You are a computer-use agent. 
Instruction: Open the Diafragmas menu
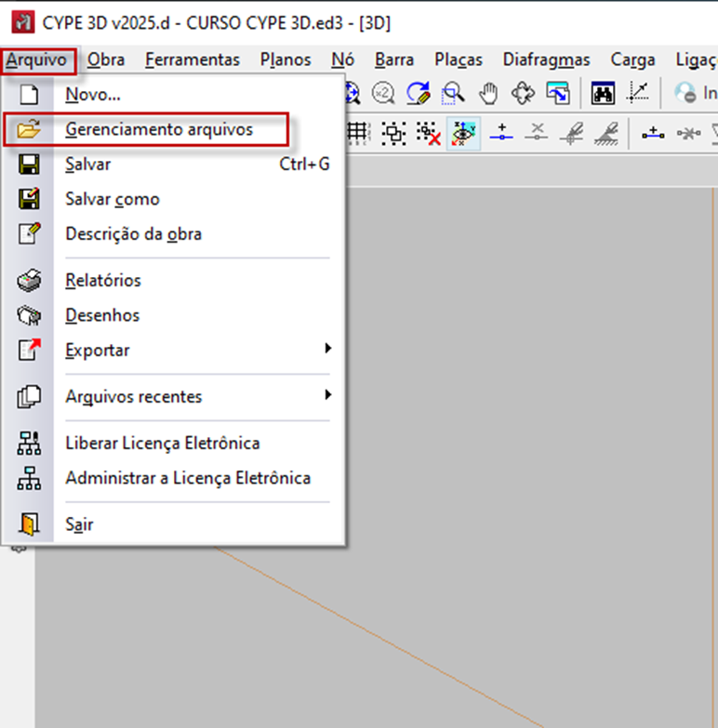(547, 60)
